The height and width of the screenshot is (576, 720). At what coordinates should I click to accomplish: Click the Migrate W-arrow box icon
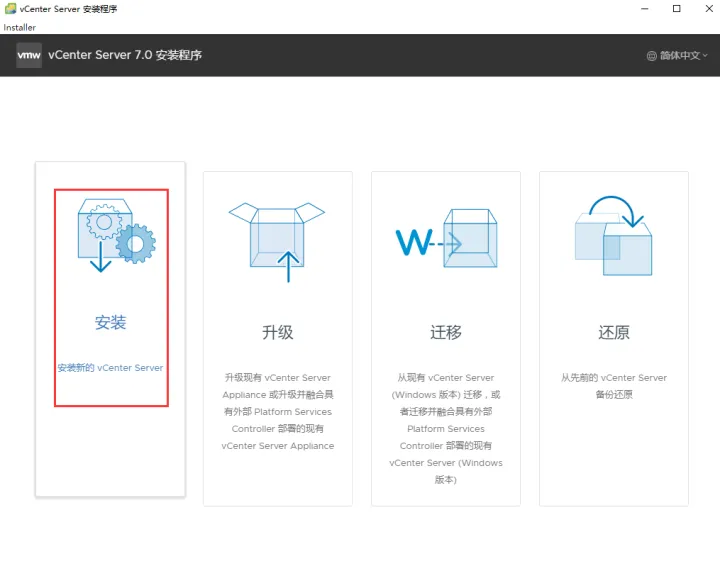[x=446, y=238]
